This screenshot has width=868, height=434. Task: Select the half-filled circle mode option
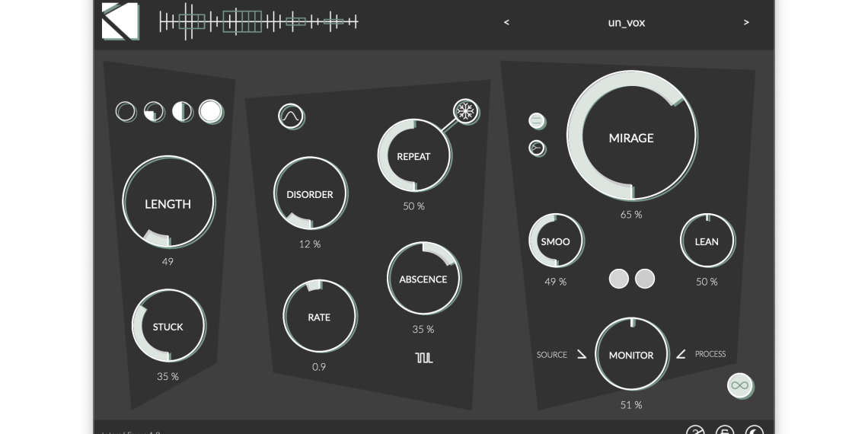pyautogui.click(x=182, y=112)
